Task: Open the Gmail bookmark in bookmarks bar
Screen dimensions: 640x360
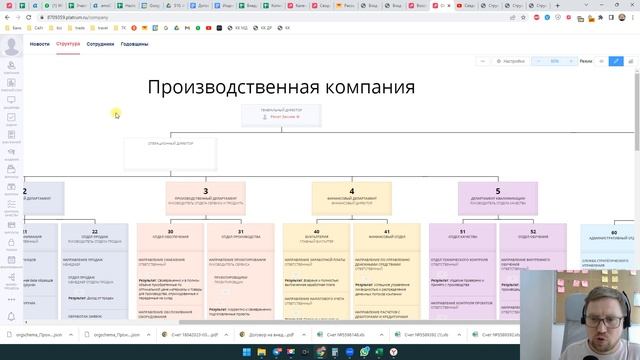Action: point(187,28)
